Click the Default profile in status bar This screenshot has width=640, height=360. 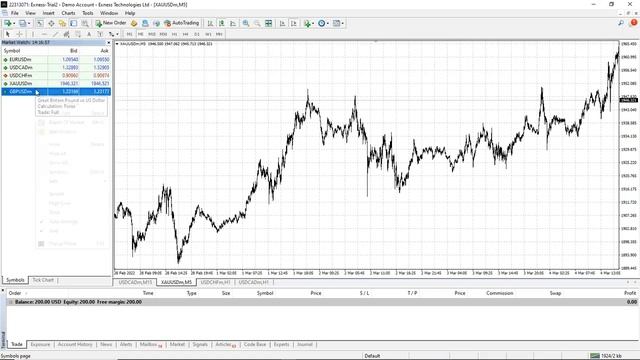click(x=372, y=356)
